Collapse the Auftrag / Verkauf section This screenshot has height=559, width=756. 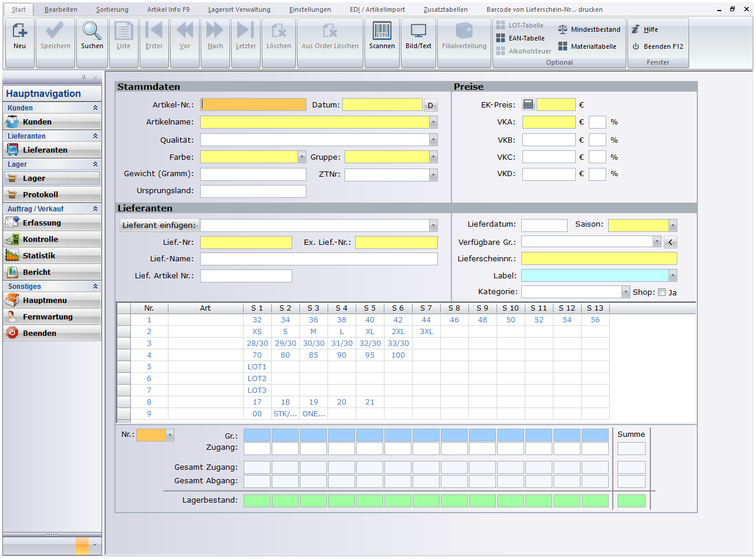(95, 209)
